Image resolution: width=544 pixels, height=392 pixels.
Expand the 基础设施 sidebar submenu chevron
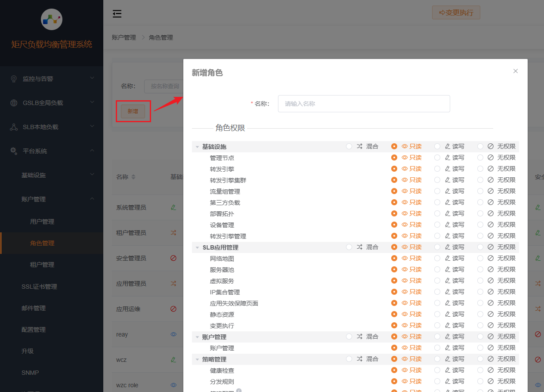(x=92, y=175)
